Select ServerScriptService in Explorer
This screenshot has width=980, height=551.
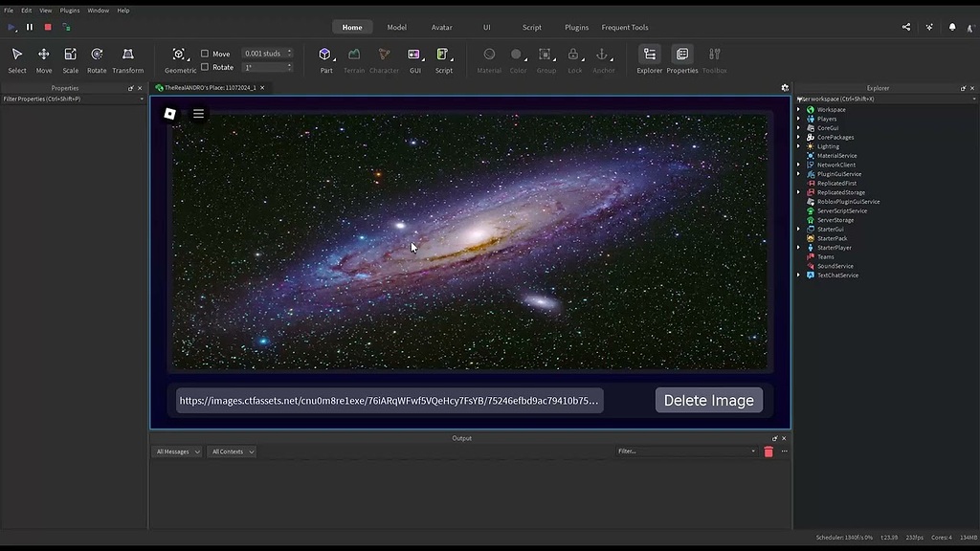pos(841,210)
